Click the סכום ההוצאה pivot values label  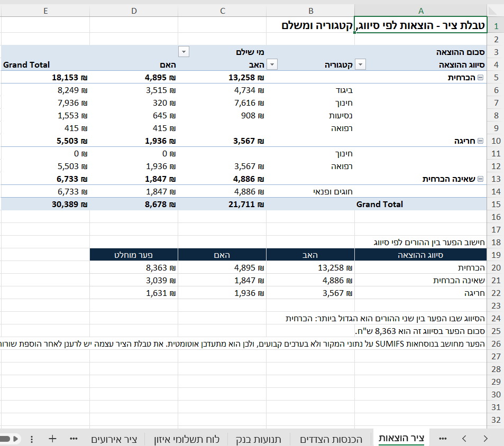[420, 52]
